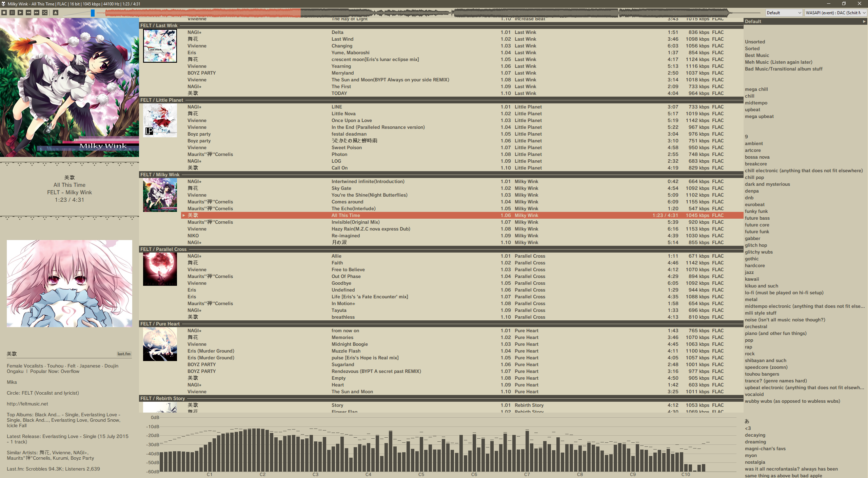Skip ahead with the next track icon
The height and width of the screenshot is (478, 868).
coord(36,13)
